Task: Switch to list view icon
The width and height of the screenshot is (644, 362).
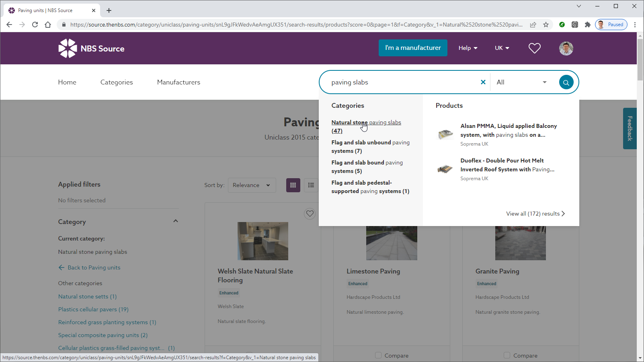Action: click(x=311, y=185)
